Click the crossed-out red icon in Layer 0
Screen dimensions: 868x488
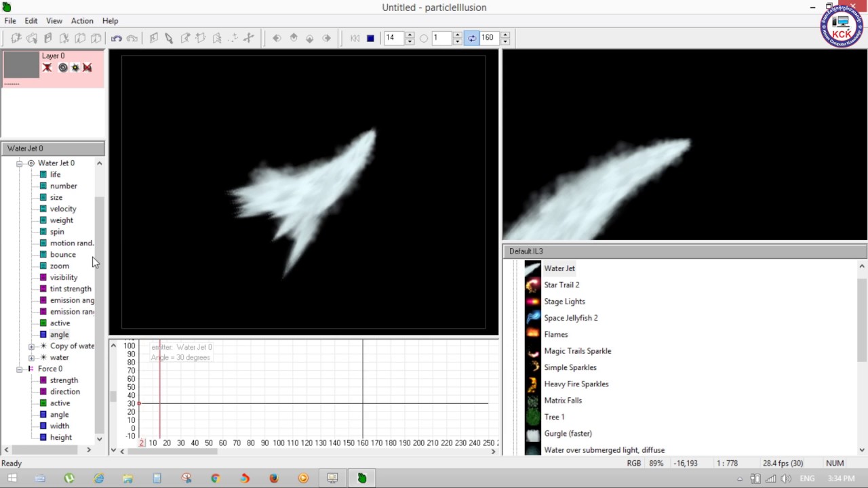pyautogui.click(x=87, y=67)
